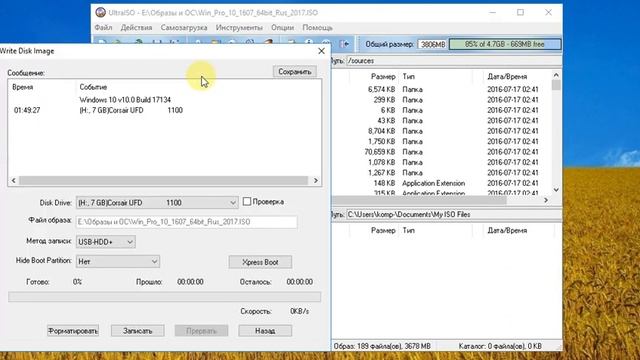Open the Самозагрузка menu
The image size is (640, 360).
pos(184,28)
